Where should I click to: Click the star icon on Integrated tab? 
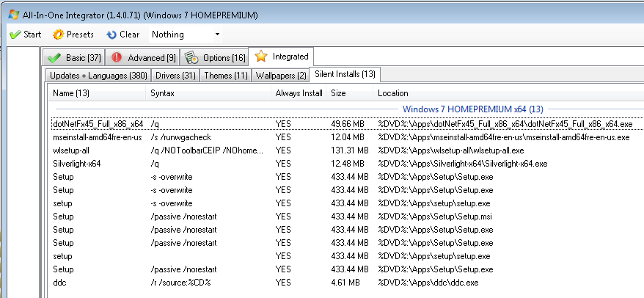tap(260, 57)
